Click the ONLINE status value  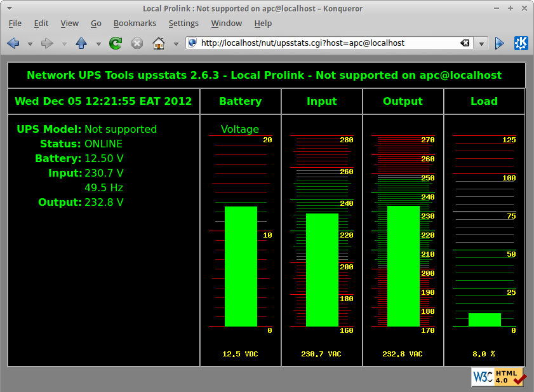(x=103, y=144)
